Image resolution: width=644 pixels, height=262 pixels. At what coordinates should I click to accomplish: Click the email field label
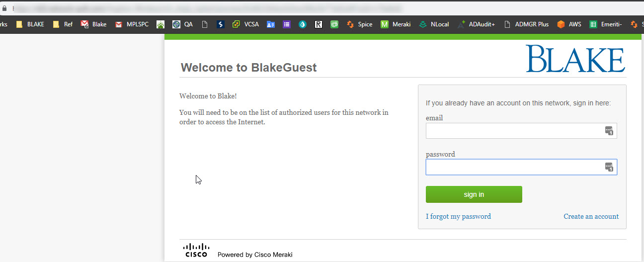[434, 118]
